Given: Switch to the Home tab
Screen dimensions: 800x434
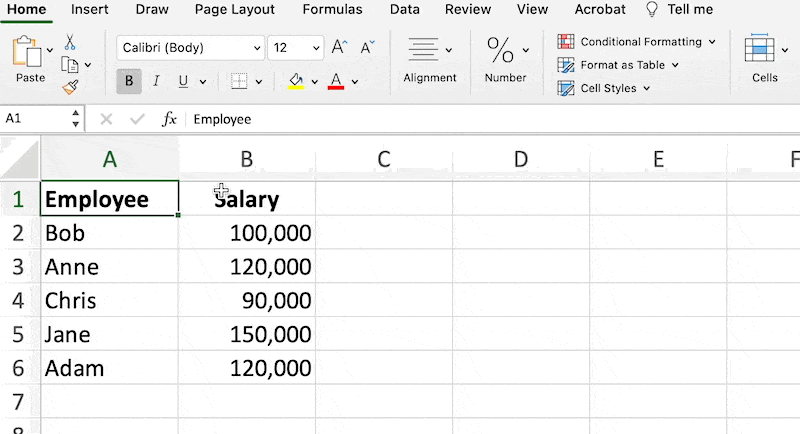Looking at the screenshot, I should click(x=27, y=9).
